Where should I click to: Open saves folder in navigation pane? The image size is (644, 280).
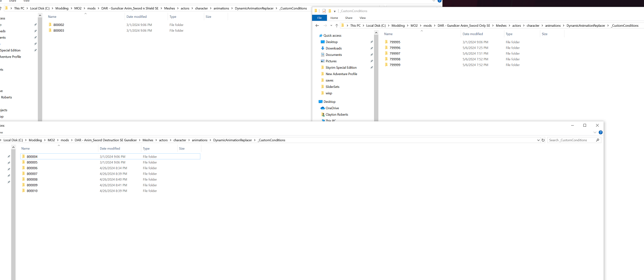(x=329, y=80)
